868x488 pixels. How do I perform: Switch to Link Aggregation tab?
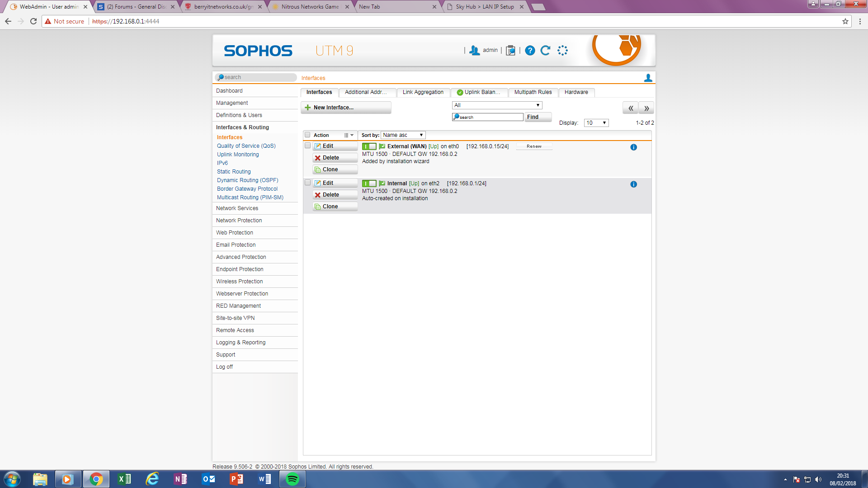click(x=423, y=92)
